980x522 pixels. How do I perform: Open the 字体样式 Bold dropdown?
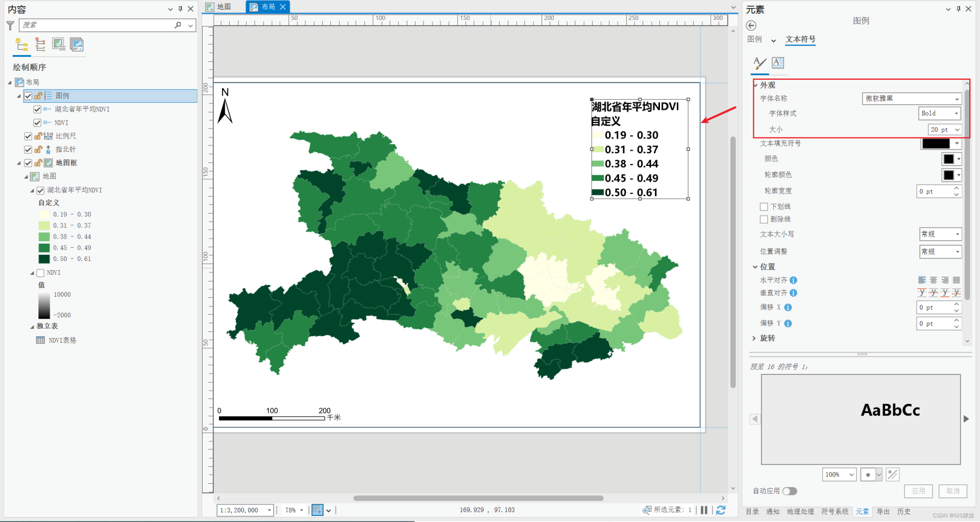coord(940,113)
